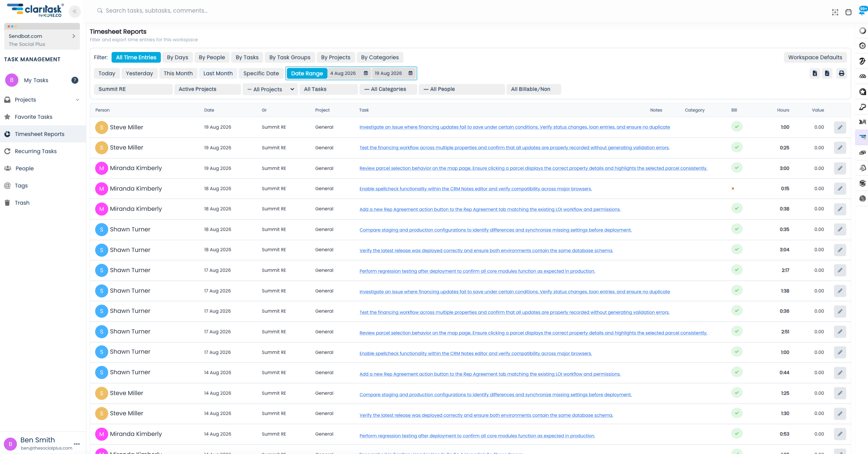Click the Recurring Tasks refresh icon
This screenshot has height=454, width=868.
[x=7, y=151]
